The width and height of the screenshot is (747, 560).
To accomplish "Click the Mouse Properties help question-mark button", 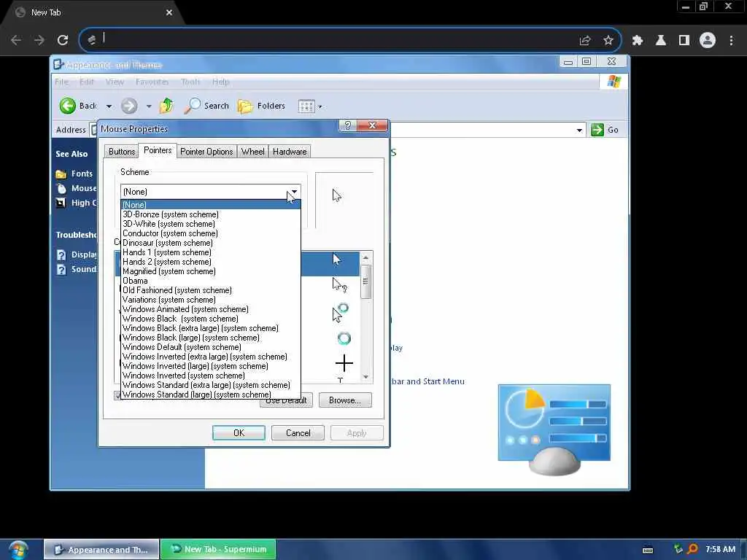I will (x=348, y=125).
